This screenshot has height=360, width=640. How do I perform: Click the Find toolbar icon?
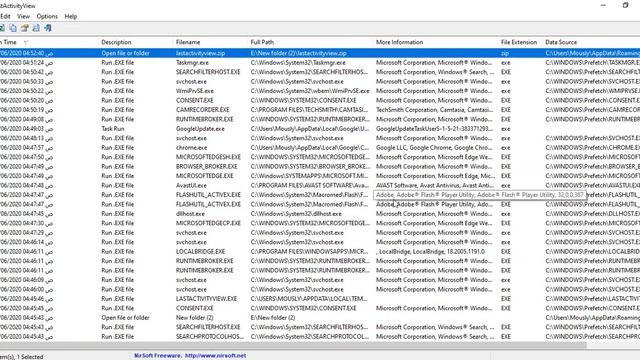(x=36, y=28)
